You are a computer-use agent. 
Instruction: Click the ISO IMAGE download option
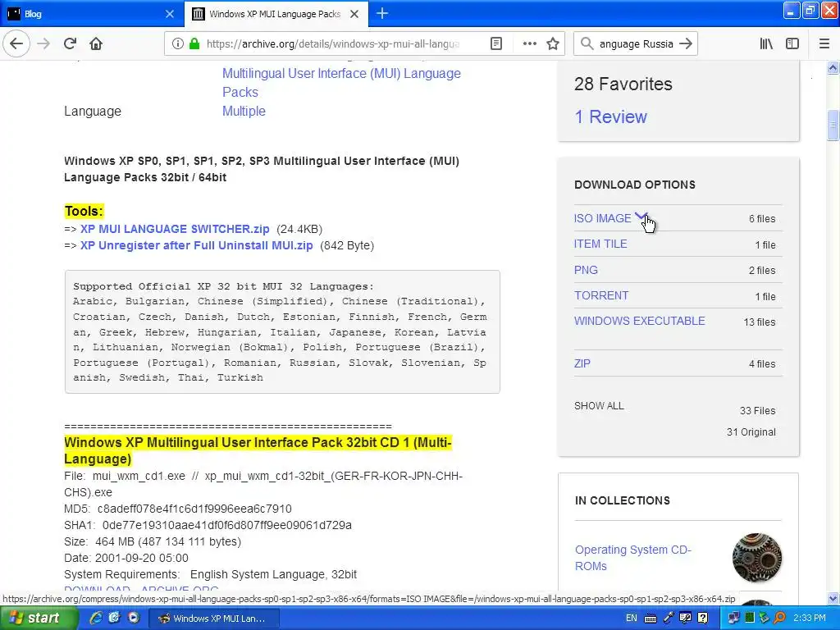(603, 218)
